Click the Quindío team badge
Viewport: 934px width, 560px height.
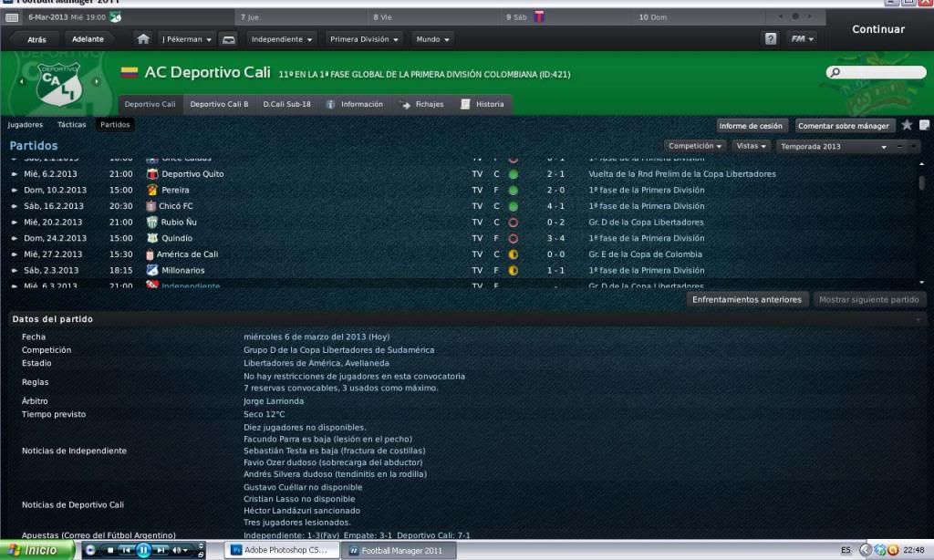(152, 238)
